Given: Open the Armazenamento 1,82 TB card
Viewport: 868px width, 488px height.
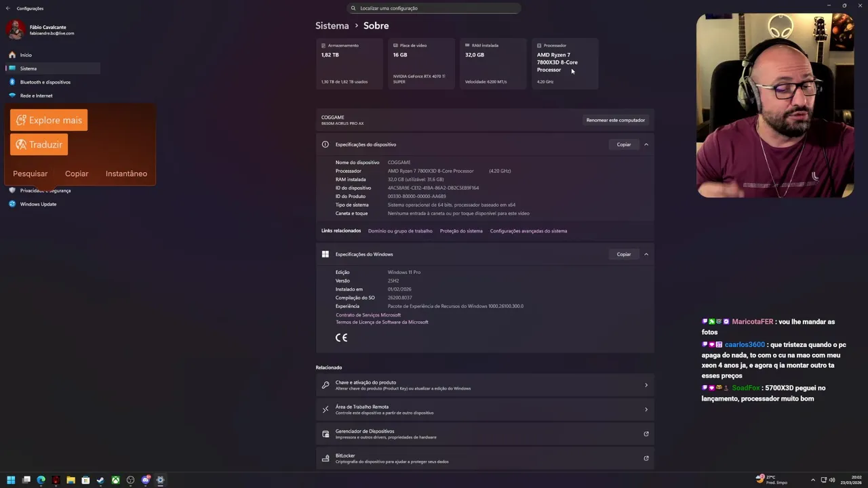Looking at the screenshot, I should pyautogui.click(x=349, y=64).
